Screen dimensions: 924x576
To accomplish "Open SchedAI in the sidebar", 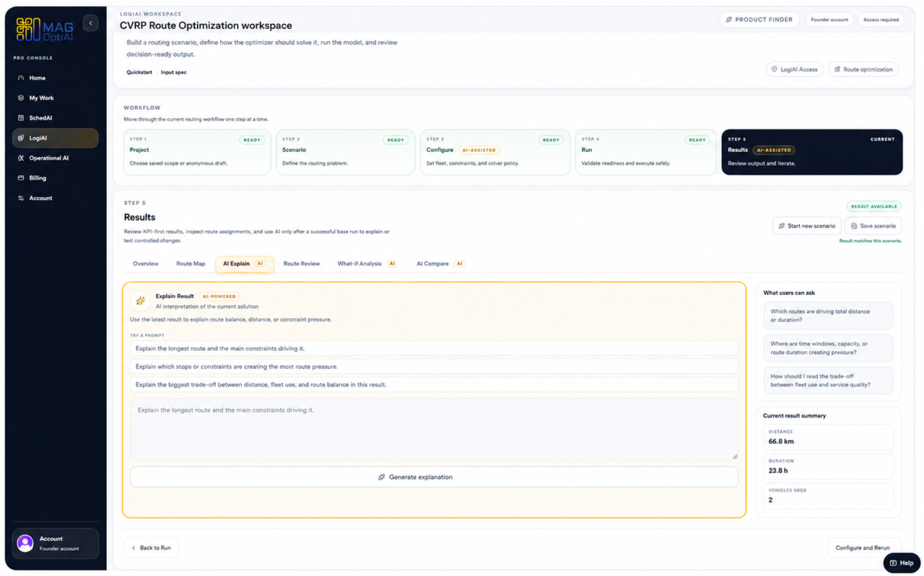I will click(x=55, y=118).
